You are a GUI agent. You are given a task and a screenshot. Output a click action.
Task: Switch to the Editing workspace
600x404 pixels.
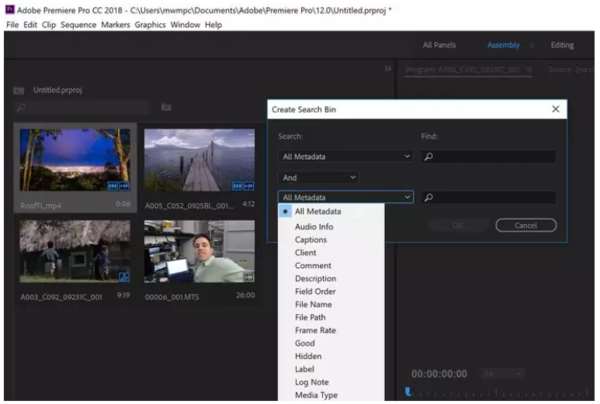562,45
